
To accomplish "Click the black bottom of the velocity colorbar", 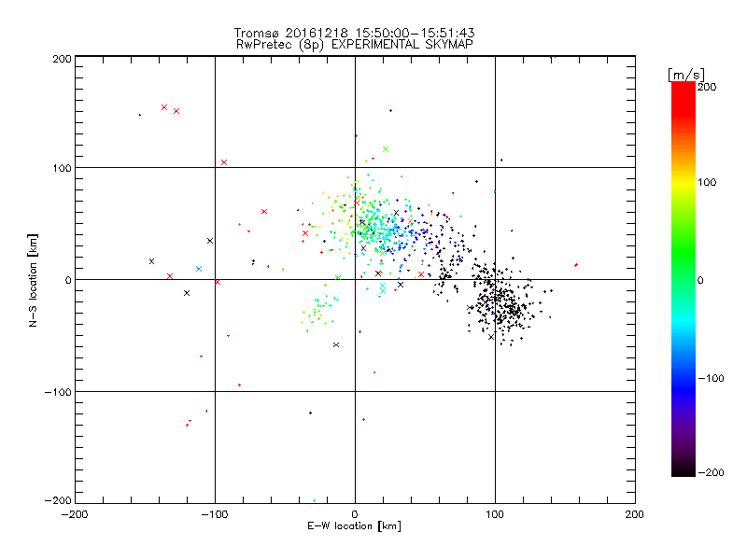I will tap(684, 469).
